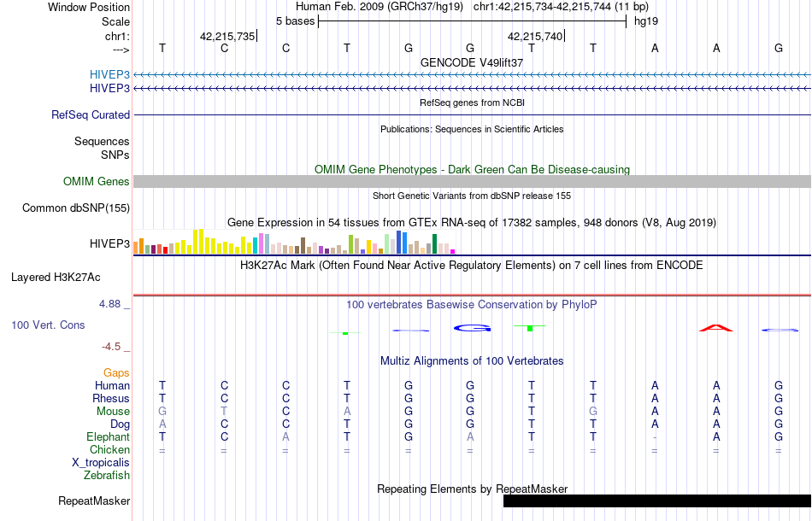Click the dark-blue HIVEP3 GENCODE track label

(x=109, y=89)
